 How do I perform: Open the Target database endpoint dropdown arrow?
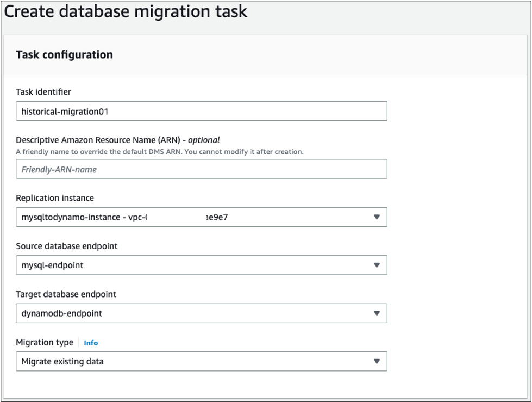pyautogui.click(x=377, y=313)
